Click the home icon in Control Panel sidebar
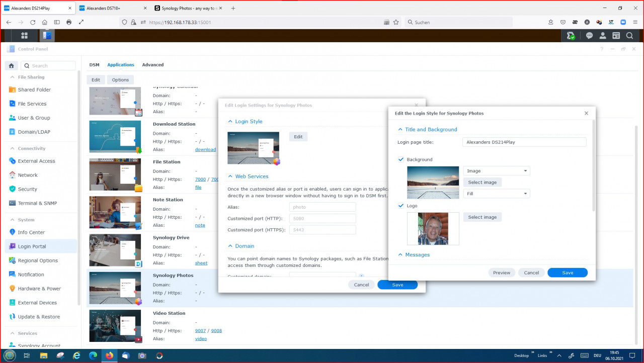This screenshot has height=363, width=644. coord(11,65)
